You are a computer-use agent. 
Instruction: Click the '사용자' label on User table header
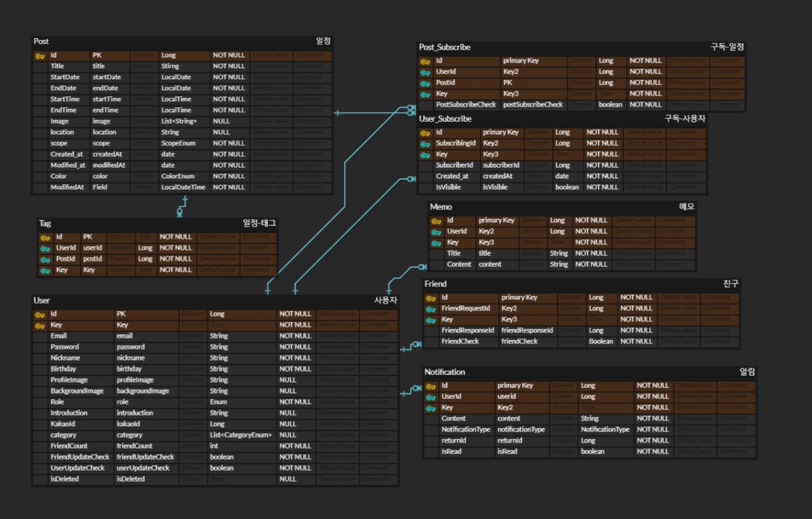coord(386,300)
